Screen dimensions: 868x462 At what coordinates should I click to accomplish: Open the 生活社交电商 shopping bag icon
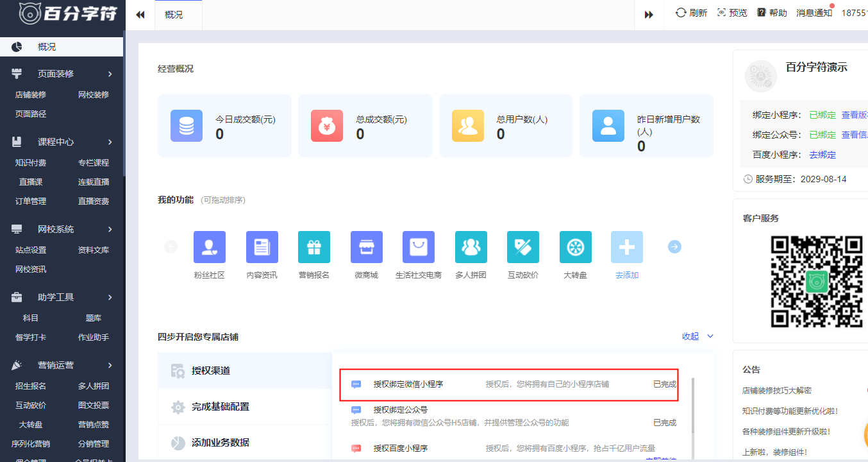[419, 247]
